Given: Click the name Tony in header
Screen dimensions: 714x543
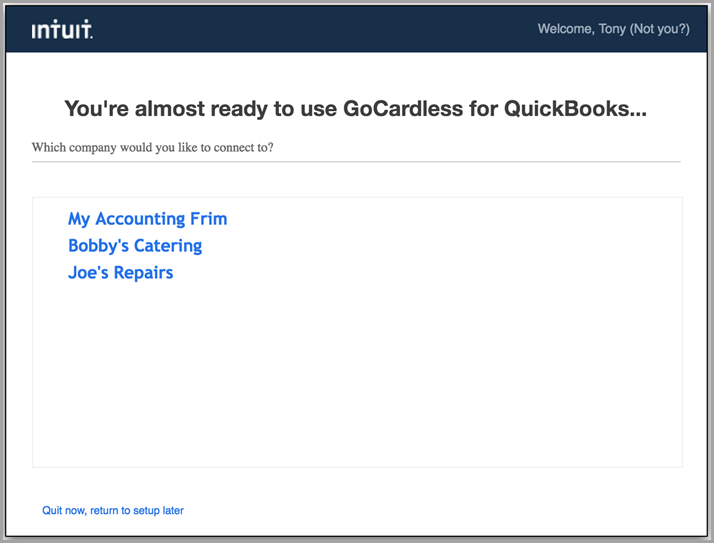Looking at the screenshot, I should [612, 29].
